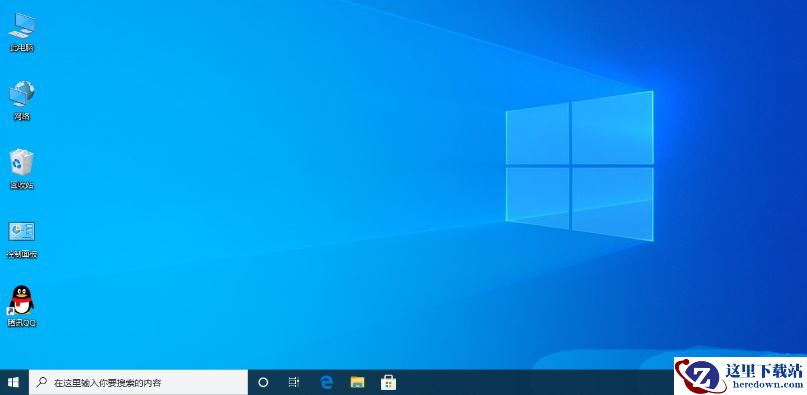This screenshot has height=395, width=807.
Task: Click the taskbar search input box
Action: (138, 383)
